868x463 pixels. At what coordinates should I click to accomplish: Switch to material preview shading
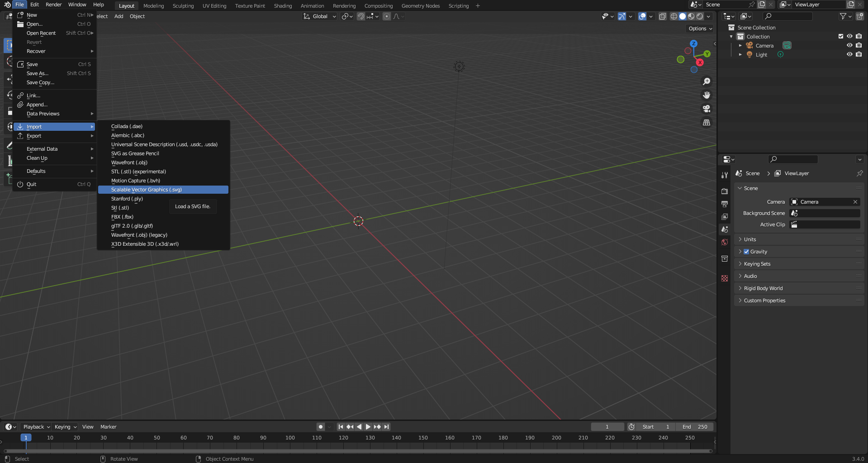click(x=691, y=16)
